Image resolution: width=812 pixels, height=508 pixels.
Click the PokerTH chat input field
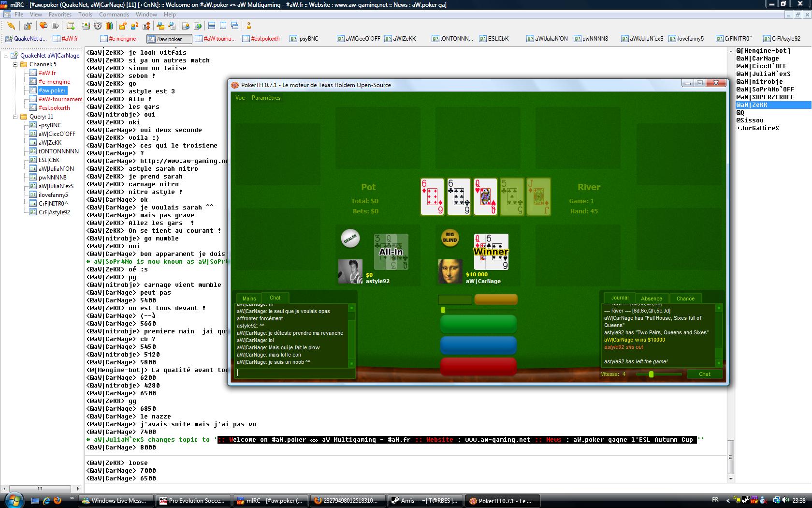coord(295,373)
